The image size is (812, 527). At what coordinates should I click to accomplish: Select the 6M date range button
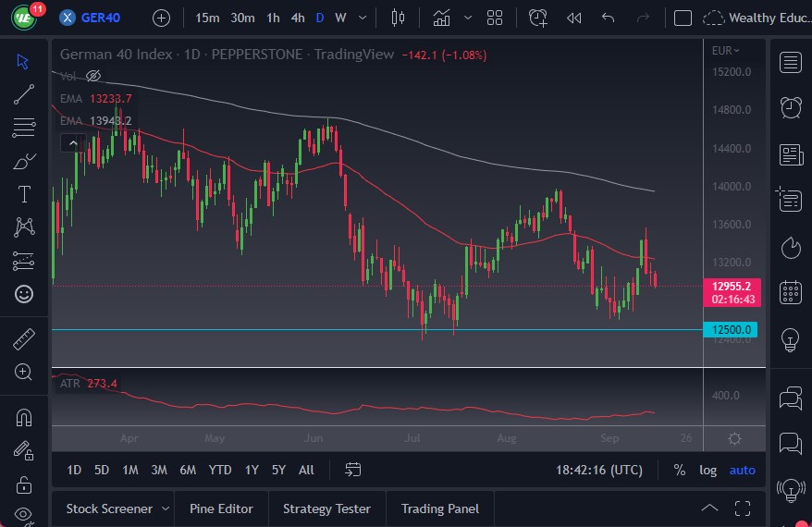(188, 470)
